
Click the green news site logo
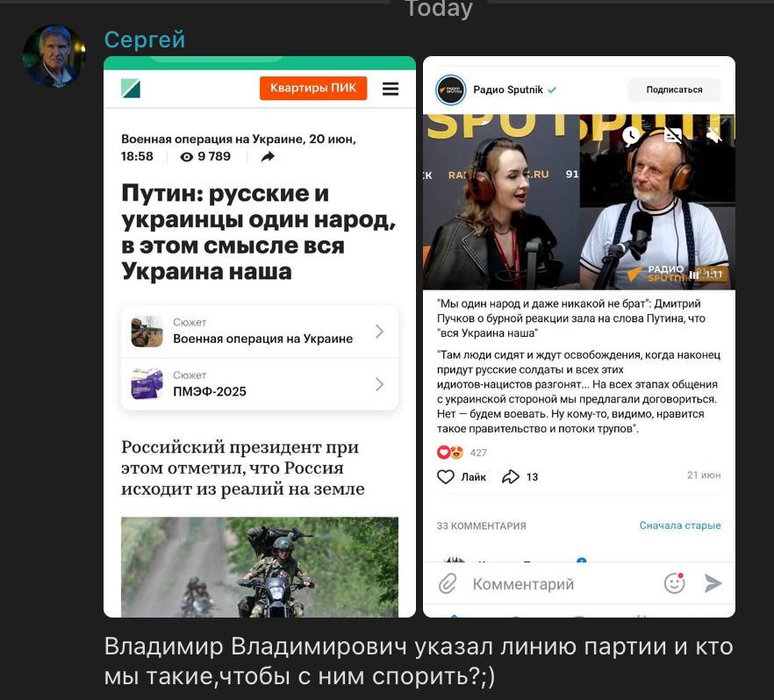[131, 89]
